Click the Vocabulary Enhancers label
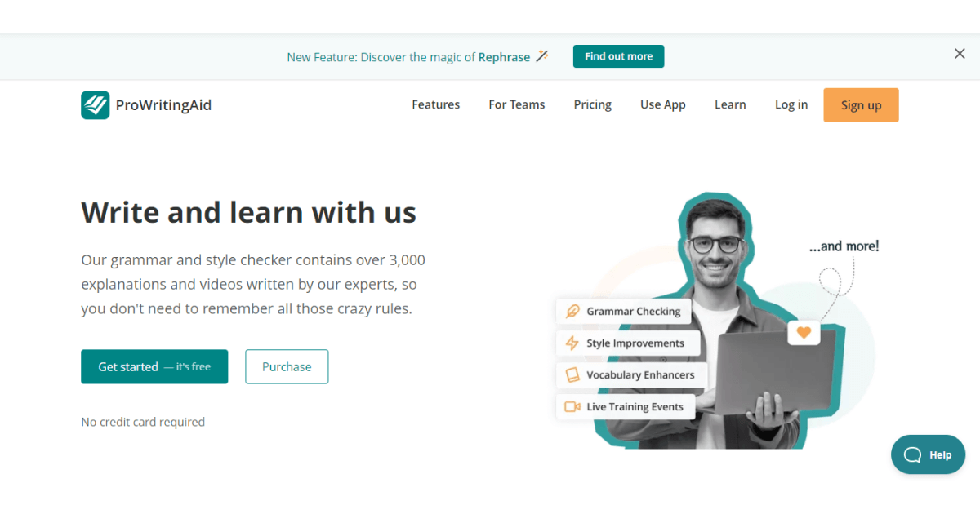The image size is (980, 514). pyautogui.click(x=640, y=375)
